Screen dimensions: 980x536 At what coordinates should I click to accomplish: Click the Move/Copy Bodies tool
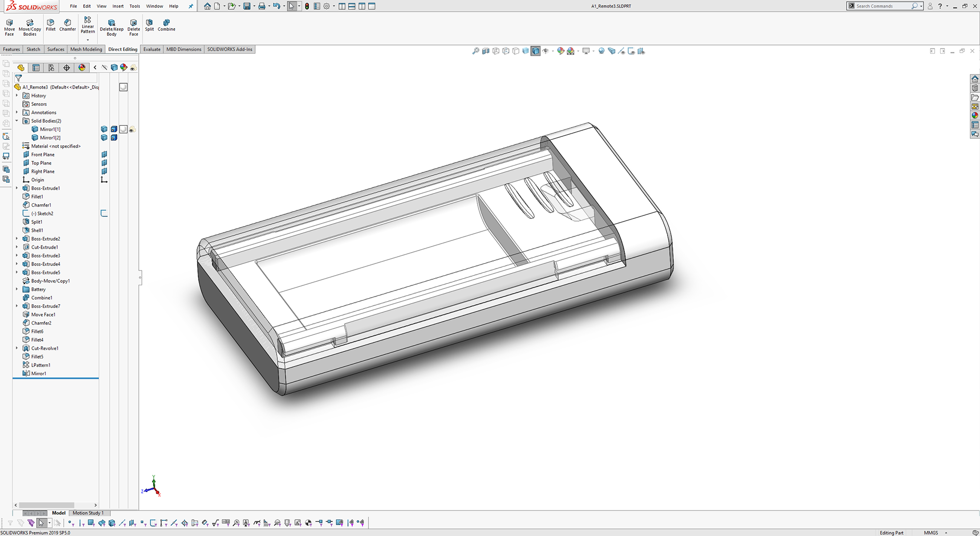click(x=30, y=27)
